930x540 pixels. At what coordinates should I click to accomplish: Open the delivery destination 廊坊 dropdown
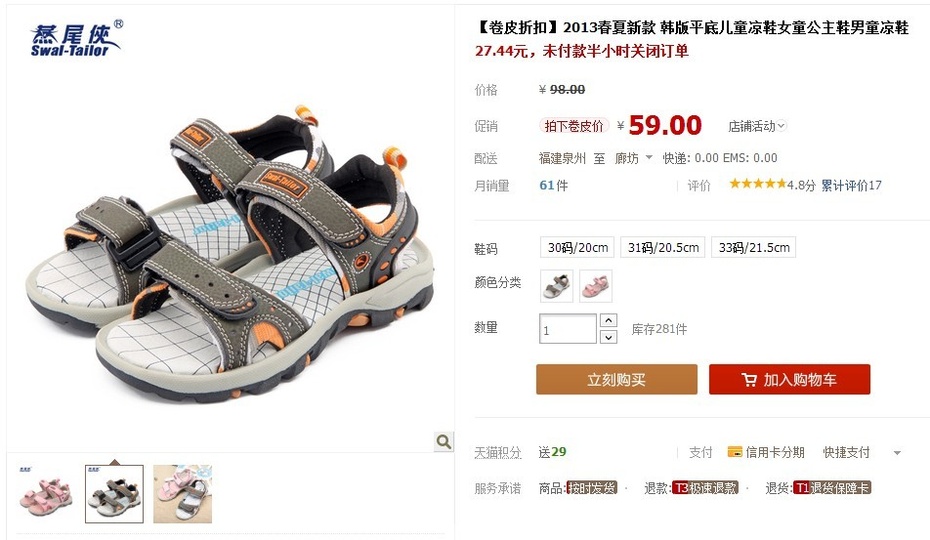[633, 158]
